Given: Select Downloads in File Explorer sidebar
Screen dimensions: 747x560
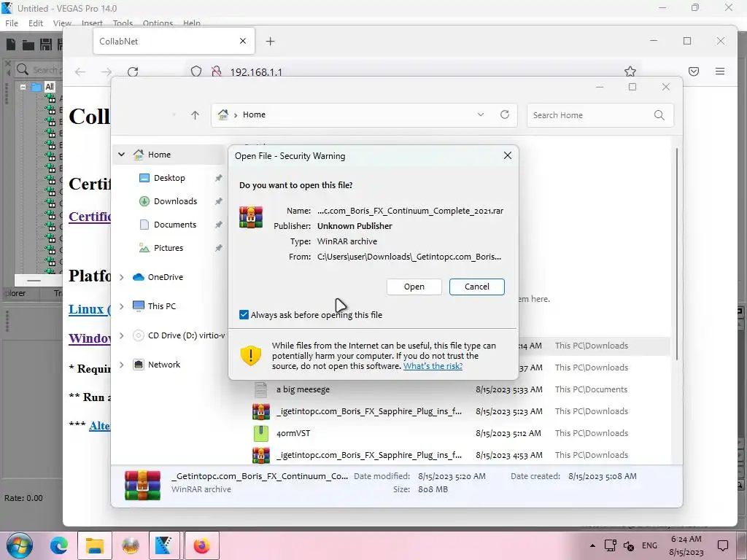Looking at the screenshot, I should 175,201.
